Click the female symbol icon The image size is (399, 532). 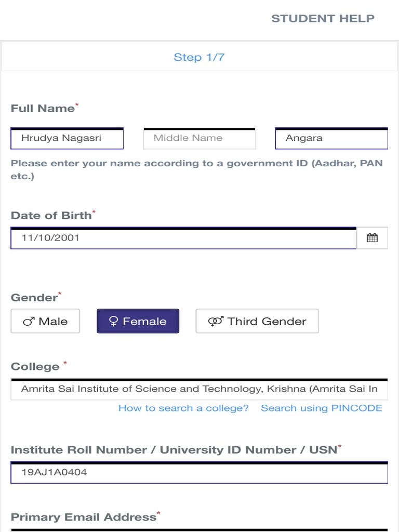tap(114, 322)
